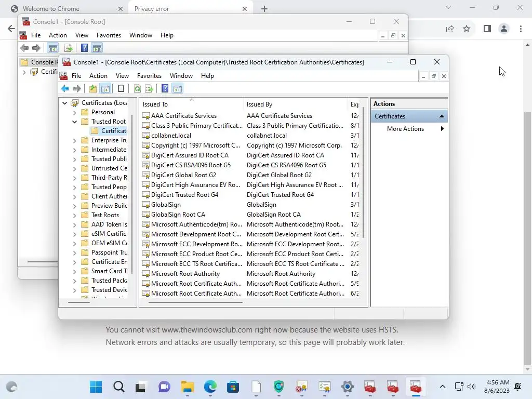
Task: Click the clock showing 4:56 AM
Action: [498, 382]
